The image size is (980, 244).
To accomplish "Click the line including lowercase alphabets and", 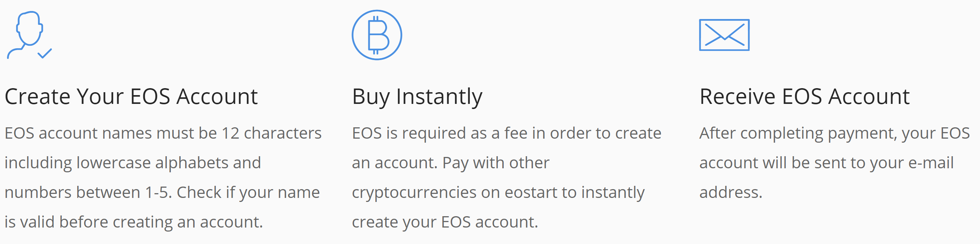I will [133, 163].
